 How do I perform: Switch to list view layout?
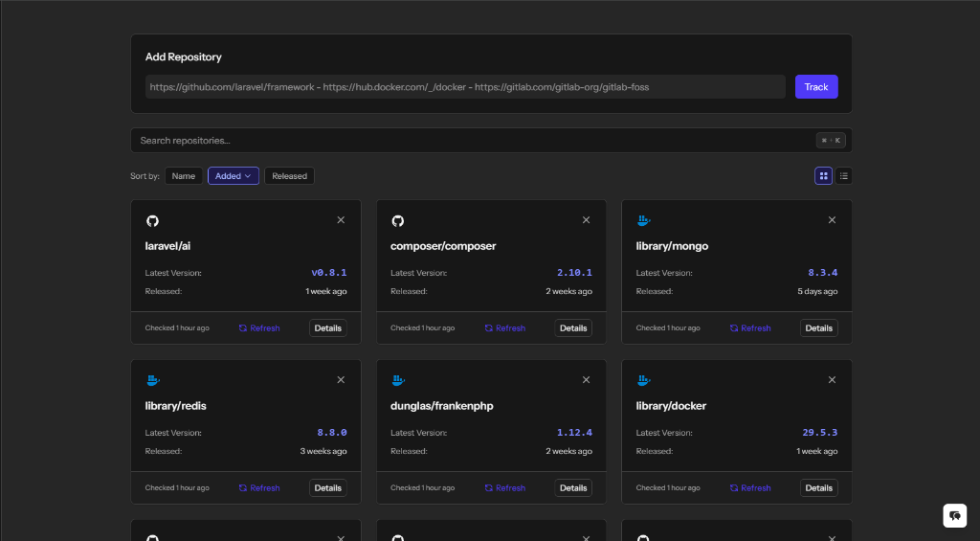coord(844,176)
